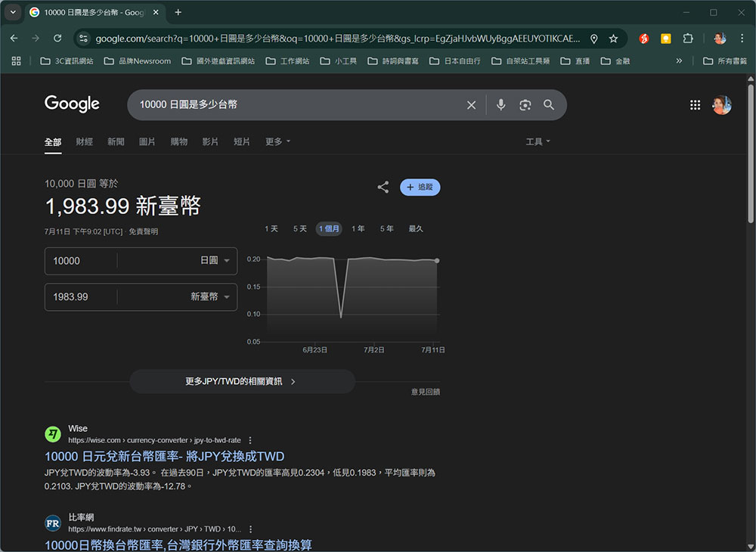Open the 工具 search tools dropdown
Viewport: 756px width, 552px height.
coord(538,141)
